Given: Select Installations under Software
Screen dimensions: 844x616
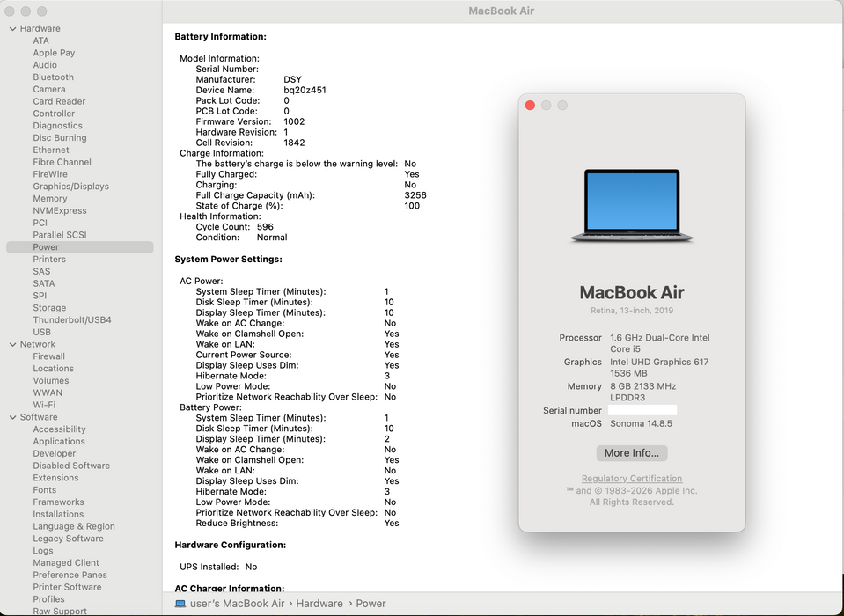Looking at the screenshot, I should (58, 514).
